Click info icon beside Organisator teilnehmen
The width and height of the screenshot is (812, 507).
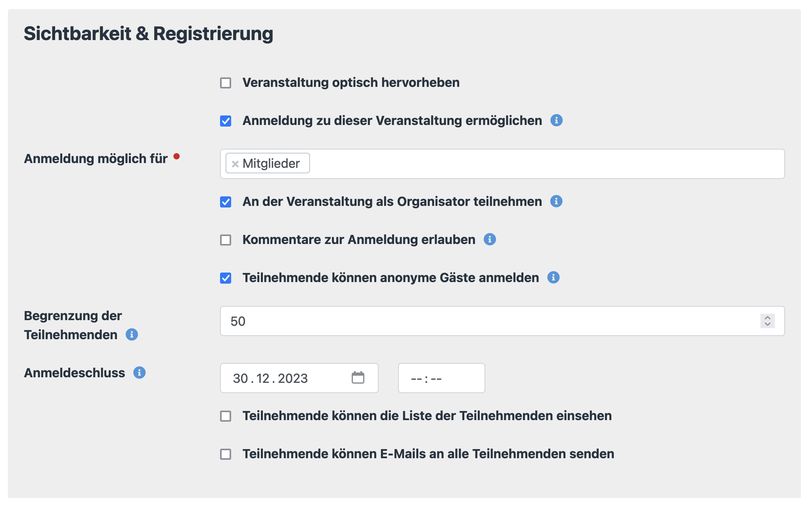(x=556, y=201)
